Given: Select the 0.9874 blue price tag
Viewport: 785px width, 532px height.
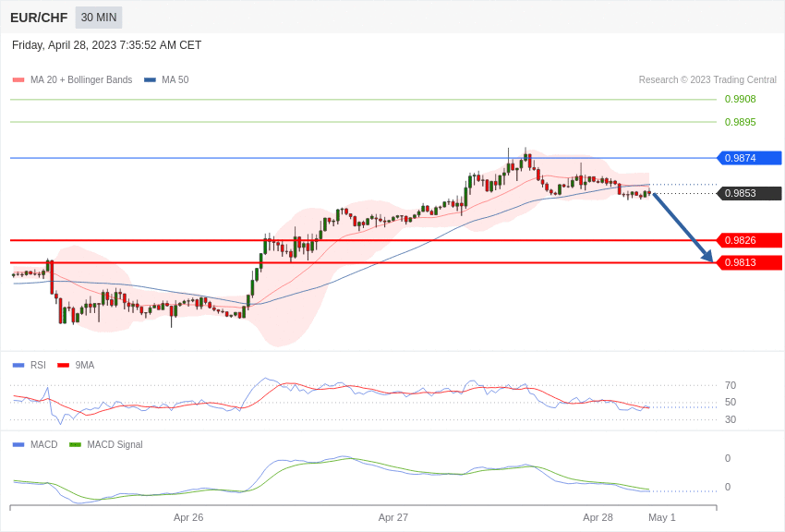Looking at the screenshot, I should point(749,158).
